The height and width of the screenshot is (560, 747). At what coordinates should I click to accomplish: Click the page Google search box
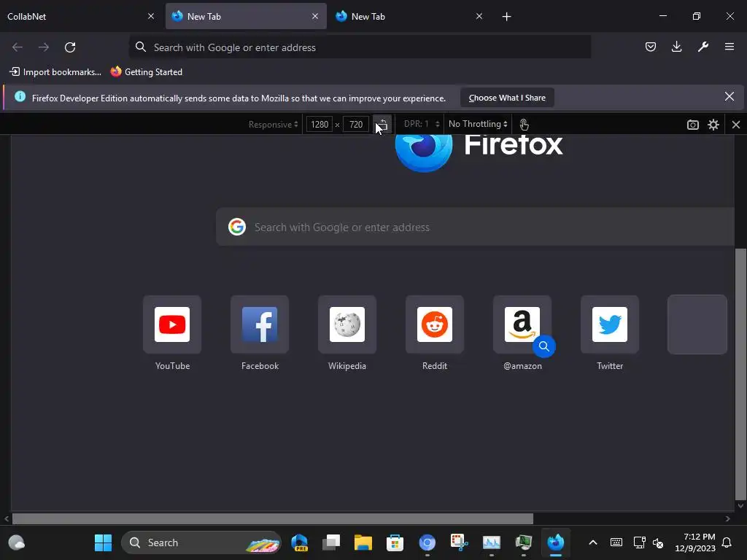[x=475, y=227]
